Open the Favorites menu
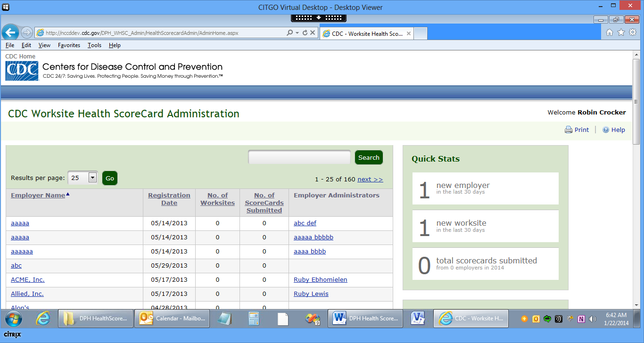This screenshot has height=343, width=644. (69, 45)
